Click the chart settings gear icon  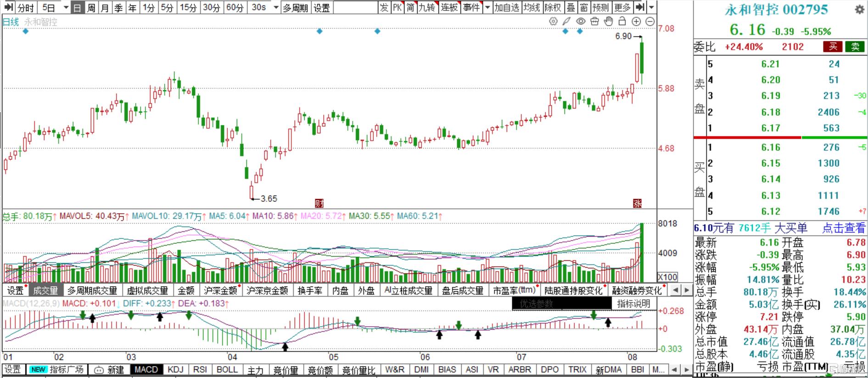tap(553, 22)
